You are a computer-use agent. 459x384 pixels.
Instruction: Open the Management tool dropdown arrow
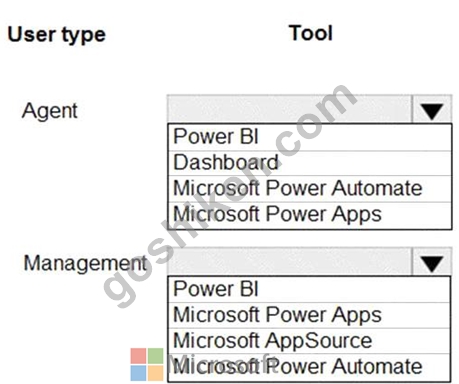click(x=432, y=262)
